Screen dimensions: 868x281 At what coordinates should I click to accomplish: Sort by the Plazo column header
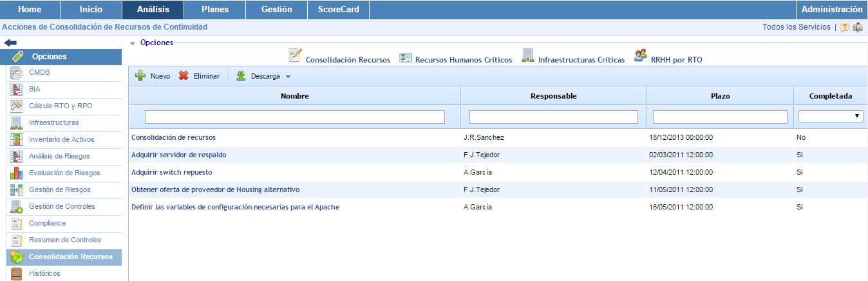pyautogui.click(x=719, y=96)
